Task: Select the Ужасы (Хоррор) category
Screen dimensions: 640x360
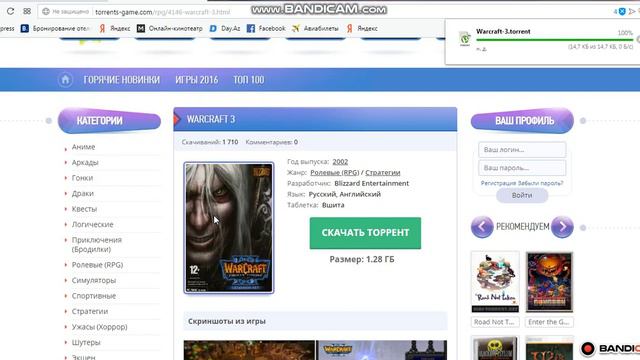Action: coord(100,327)
